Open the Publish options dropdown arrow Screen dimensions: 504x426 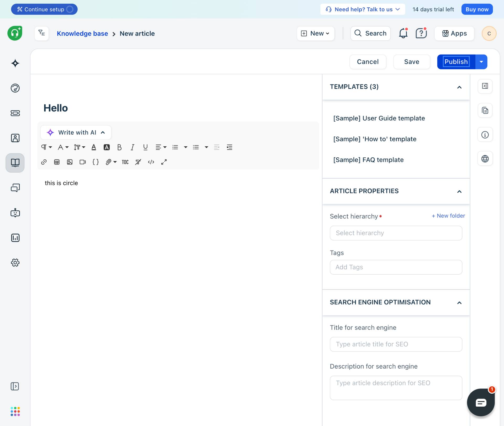(481, 62)
